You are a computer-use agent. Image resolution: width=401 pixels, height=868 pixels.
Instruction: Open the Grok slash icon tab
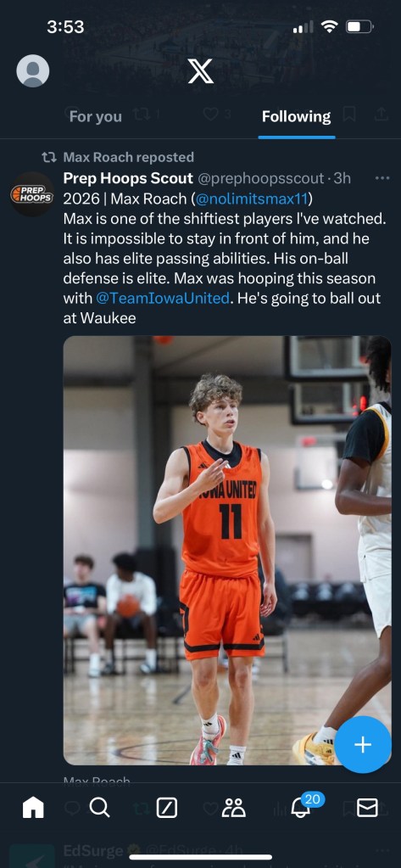pyautogui.click(x=167, y=809)
